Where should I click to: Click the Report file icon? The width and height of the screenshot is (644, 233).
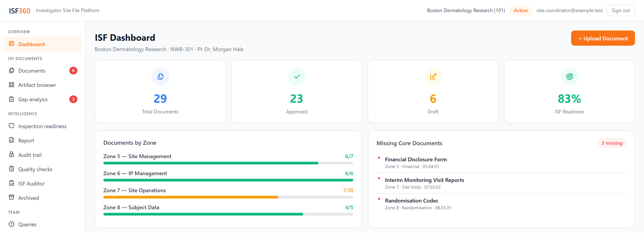coord(11,140)
